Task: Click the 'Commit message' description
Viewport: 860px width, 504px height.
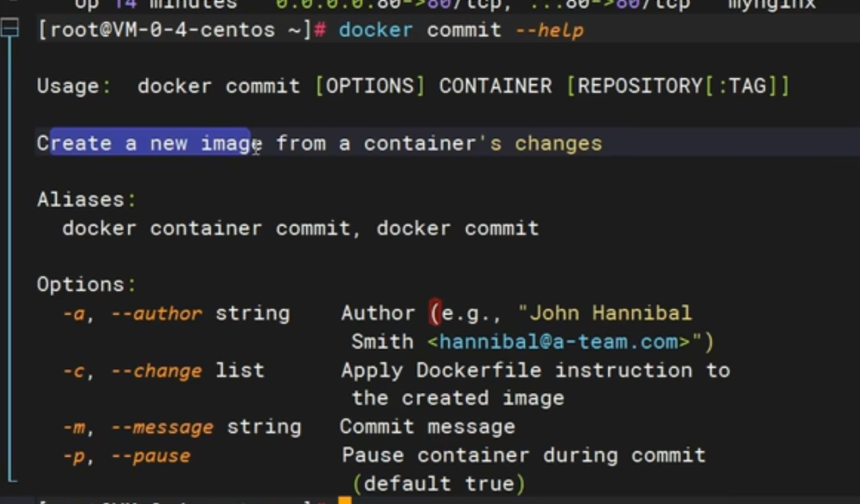Action: pos(427,427)
